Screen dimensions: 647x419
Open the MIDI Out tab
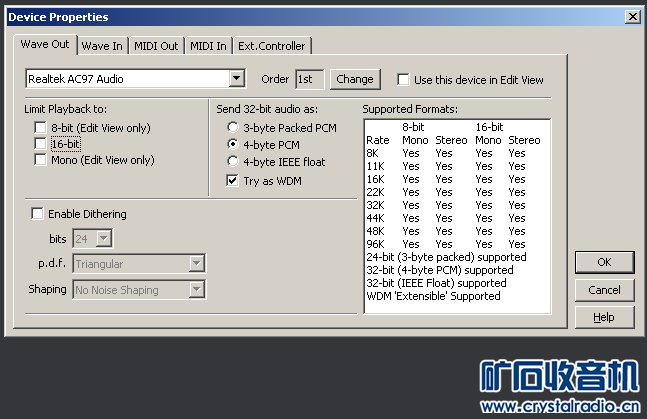click(x=156, y=46)
